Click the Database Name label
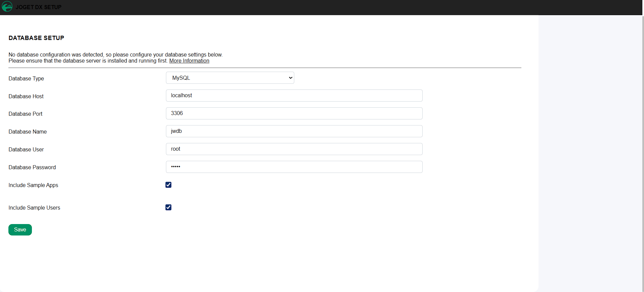 [x=28, y=132]
